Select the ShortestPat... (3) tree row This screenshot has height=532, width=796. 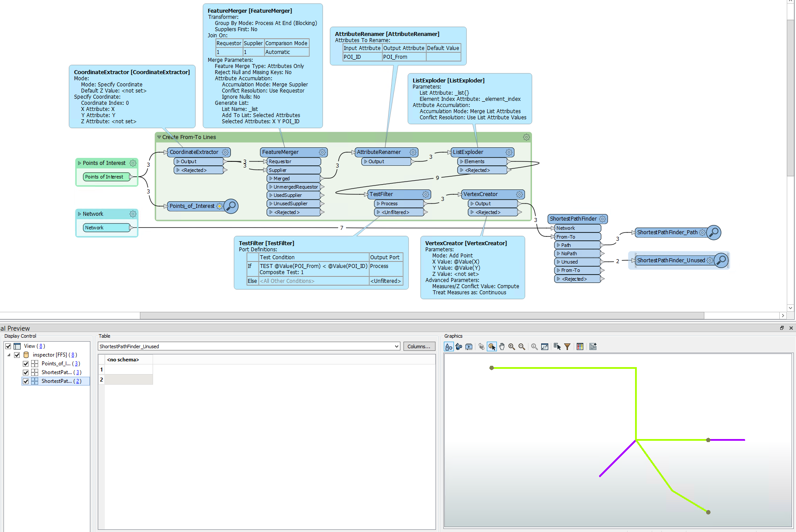click(x=56, y=372)
